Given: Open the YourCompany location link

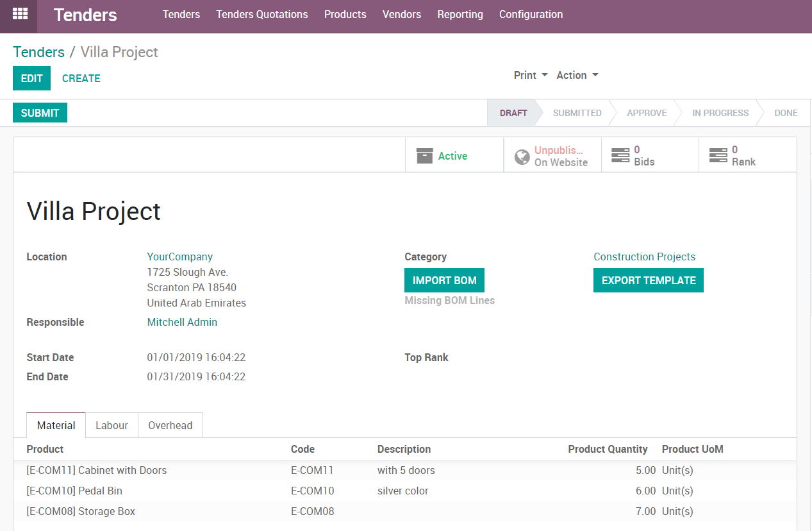Looking at the screenshot, I should pos(179,257).
